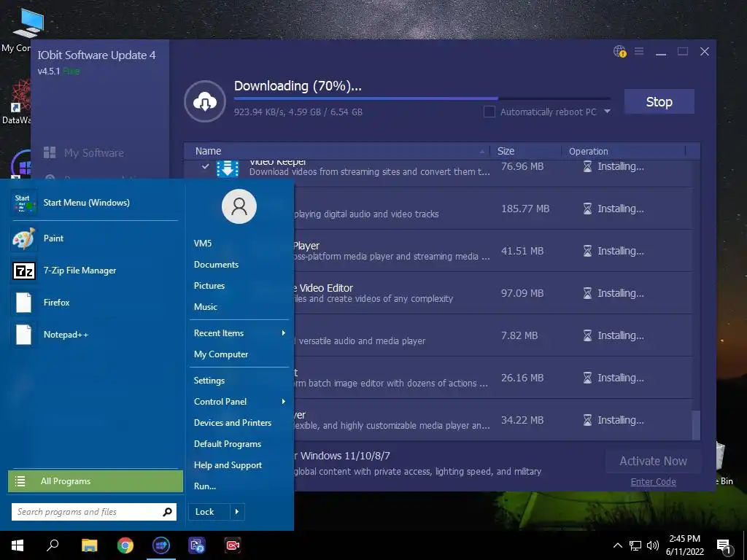Image resolution: width=747 pixels, height=560 pixels.
Task: Open the notification center icon
Action: click(x=724, y=545)
